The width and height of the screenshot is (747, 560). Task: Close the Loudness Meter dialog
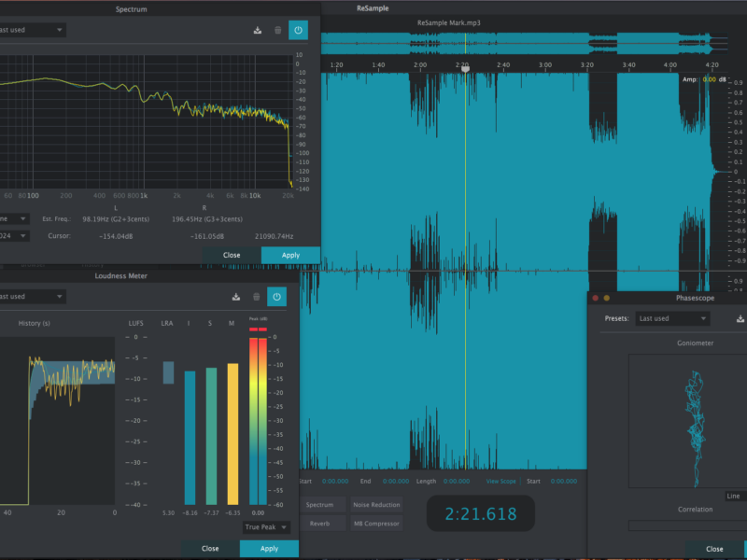click(x=210, y=549)
